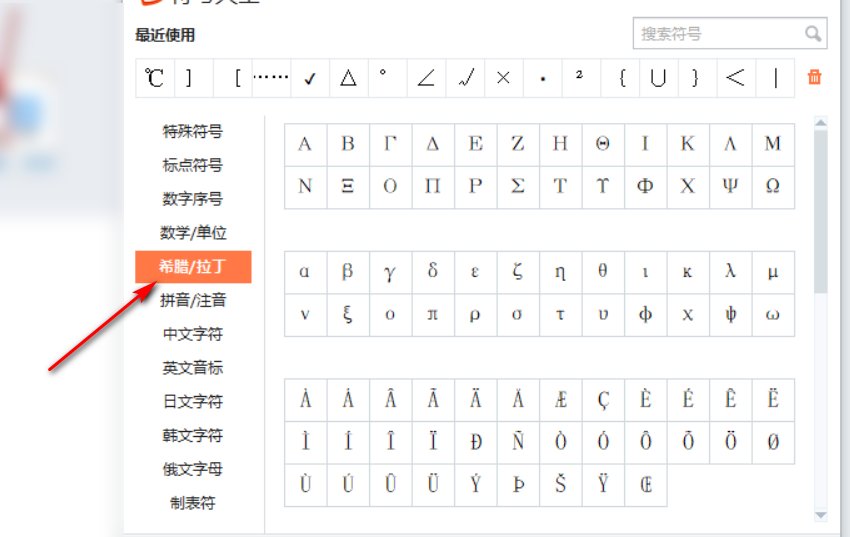
Task: Insert the less-than < from recent list
Action: tap(736, 78)
